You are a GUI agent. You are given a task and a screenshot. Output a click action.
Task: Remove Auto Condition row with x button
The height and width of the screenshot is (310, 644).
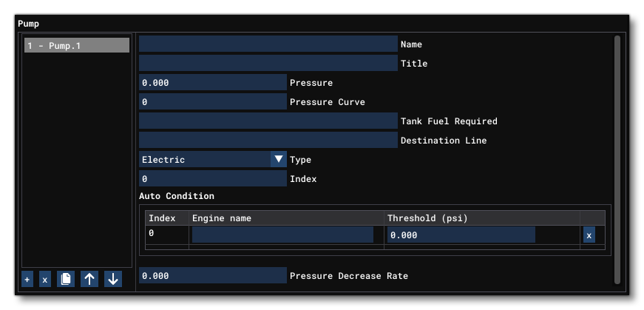tap(589, 235)
